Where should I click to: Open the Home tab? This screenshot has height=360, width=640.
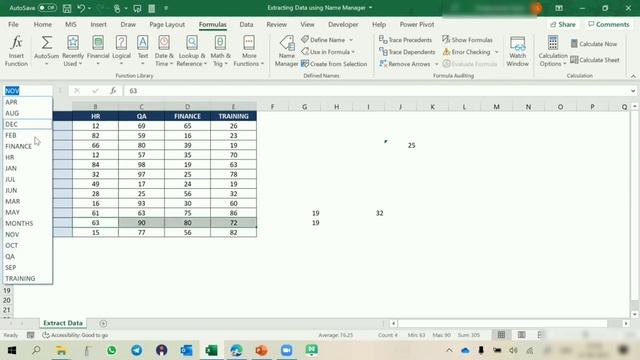click(43, 24)
